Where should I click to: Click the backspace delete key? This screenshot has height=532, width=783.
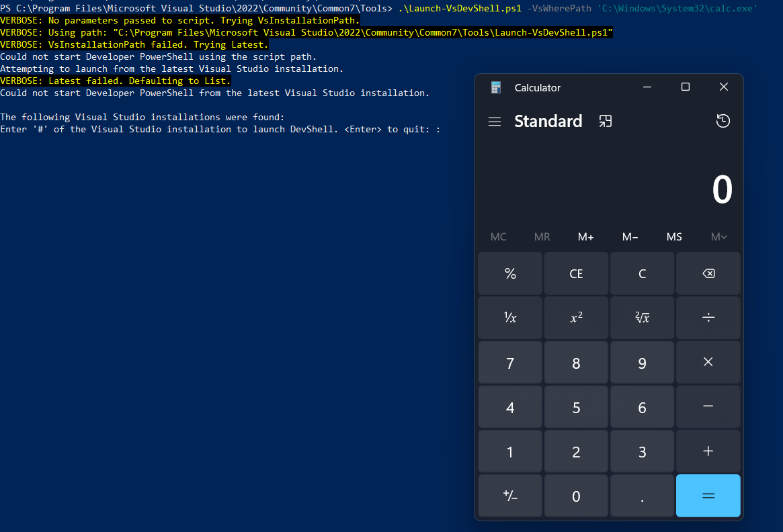pyautogui.click(x=708, y=273)
